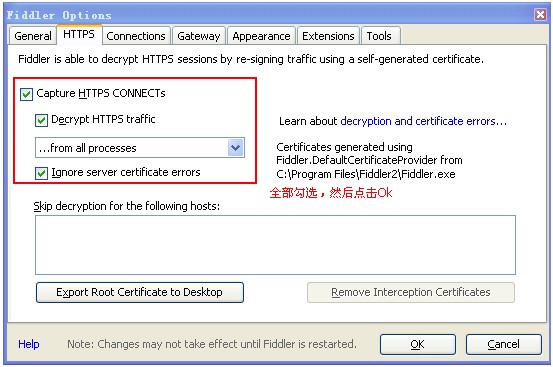Switch to the General tab
Image resolution: width=553 pixels, height=367 pixels.
point(32,36)
